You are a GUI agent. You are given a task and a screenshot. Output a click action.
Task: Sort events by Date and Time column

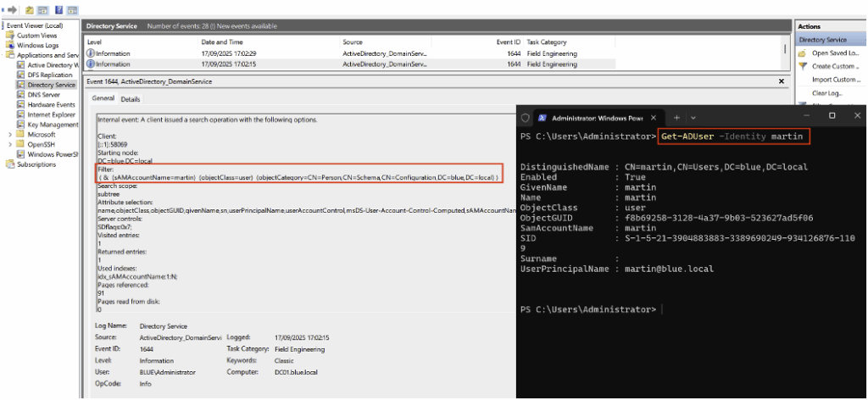pos(222,42)
